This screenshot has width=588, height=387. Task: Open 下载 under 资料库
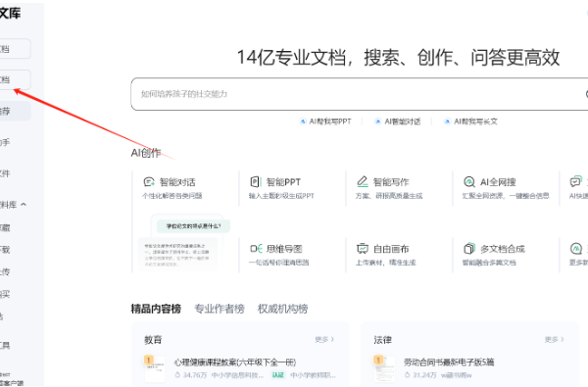tap(5, 250)
